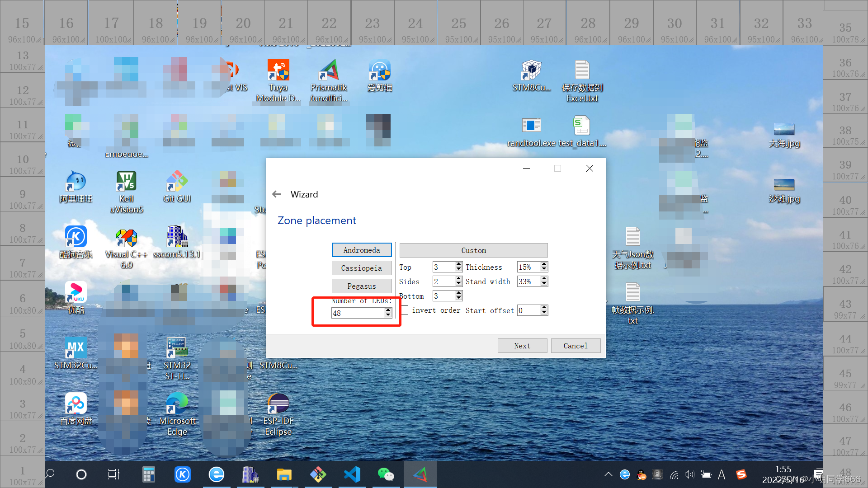
Task: Select grab zone widget 24 at top
Action: tap(415, 23)
